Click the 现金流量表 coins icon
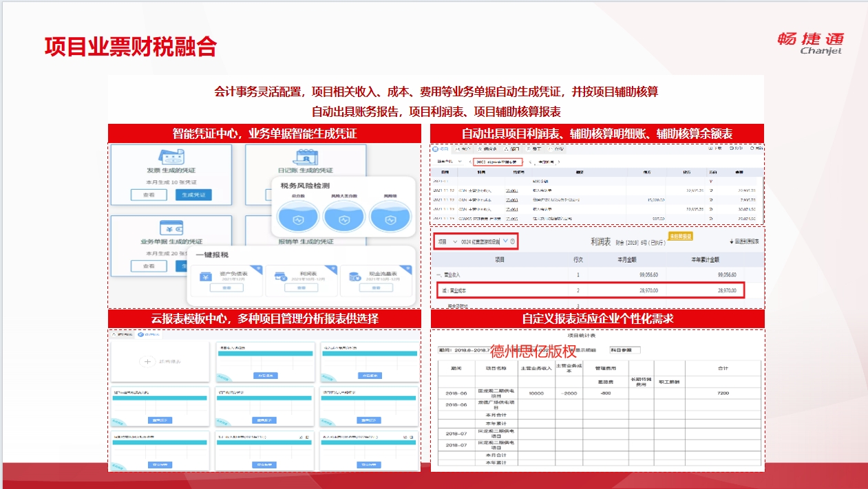Viewport: 868px width, 489px height. coord(354,276)
